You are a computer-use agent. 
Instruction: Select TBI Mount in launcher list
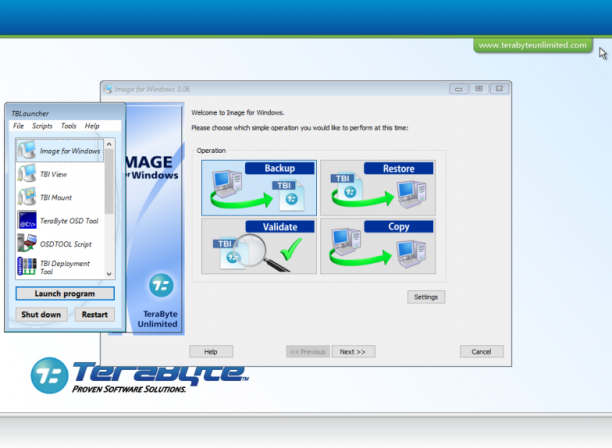pos(60,197)
